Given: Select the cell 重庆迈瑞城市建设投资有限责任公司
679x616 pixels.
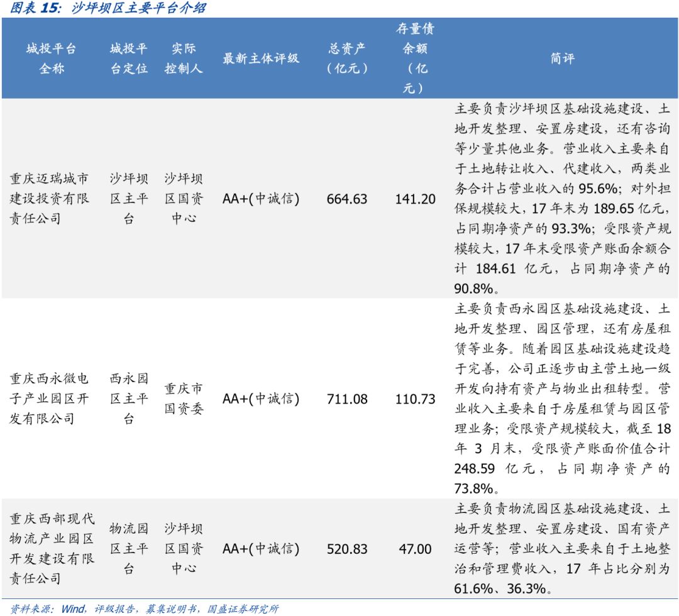Looking at the screenshot, I should click(x=50, y=199).
